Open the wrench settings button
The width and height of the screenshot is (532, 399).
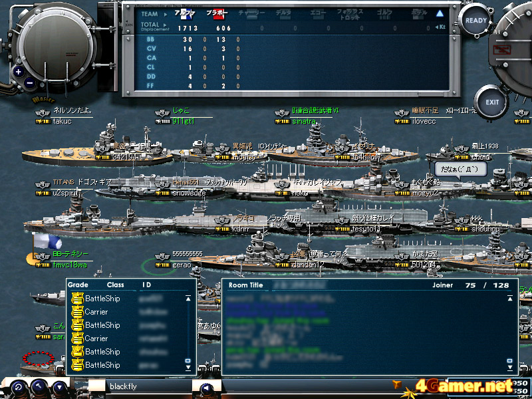[39, 387]
